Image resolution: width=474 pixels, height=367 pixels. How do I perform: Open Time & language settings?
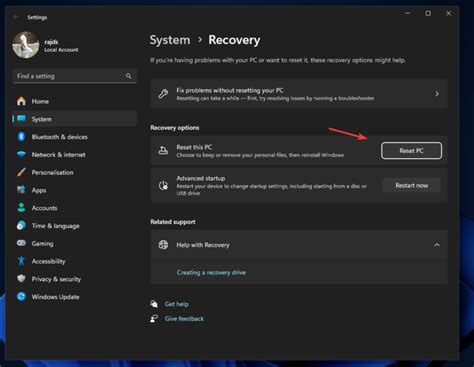tap(74, 226)
